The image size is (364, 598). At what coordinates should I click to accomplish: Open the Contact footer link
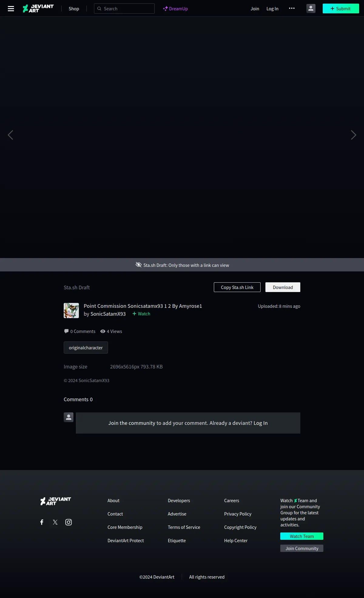115,514
